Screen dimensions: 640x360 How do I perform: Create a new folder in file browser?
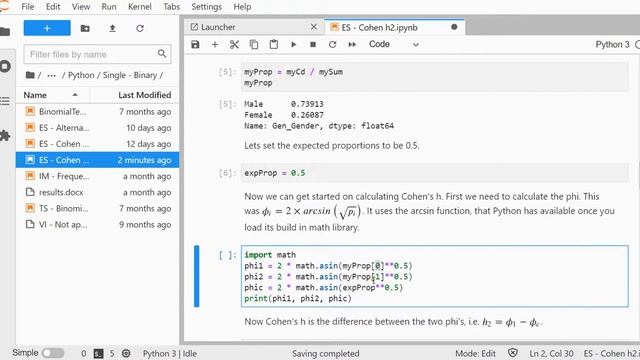tap(85, 28)
